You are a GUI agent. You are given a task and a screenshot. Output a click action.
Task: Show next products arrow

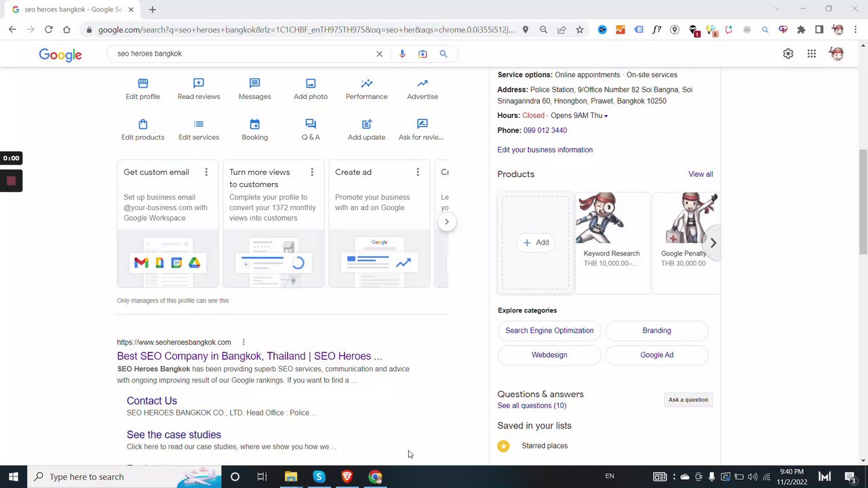713,243
